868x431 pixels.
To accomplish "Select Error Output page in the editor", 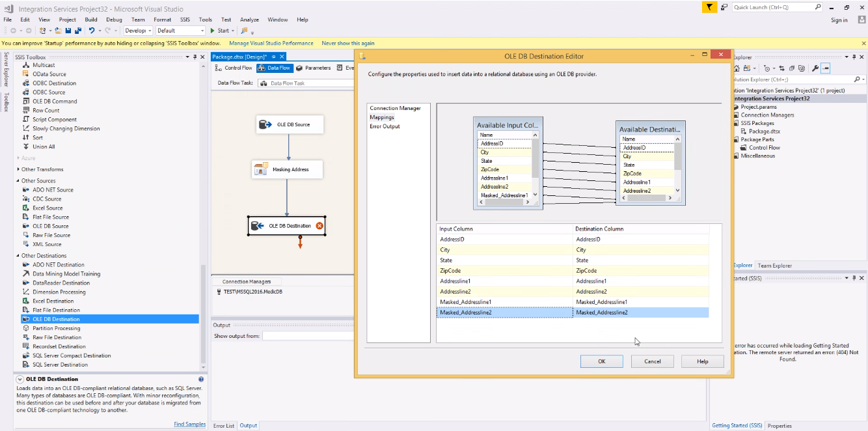I will pyautogui.click(x=385, y=126).
